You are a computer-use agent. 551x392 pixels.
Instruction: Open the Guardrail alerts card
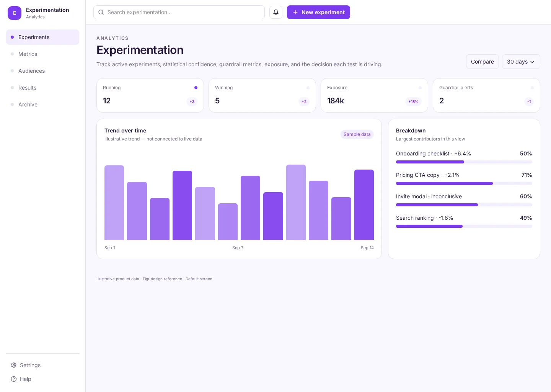486,95
